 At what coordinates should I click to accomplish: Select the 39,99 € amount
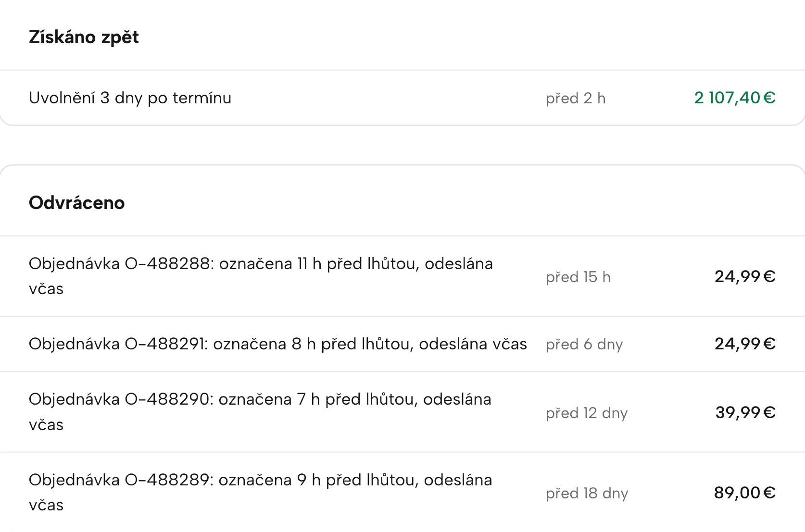point(745,412)
